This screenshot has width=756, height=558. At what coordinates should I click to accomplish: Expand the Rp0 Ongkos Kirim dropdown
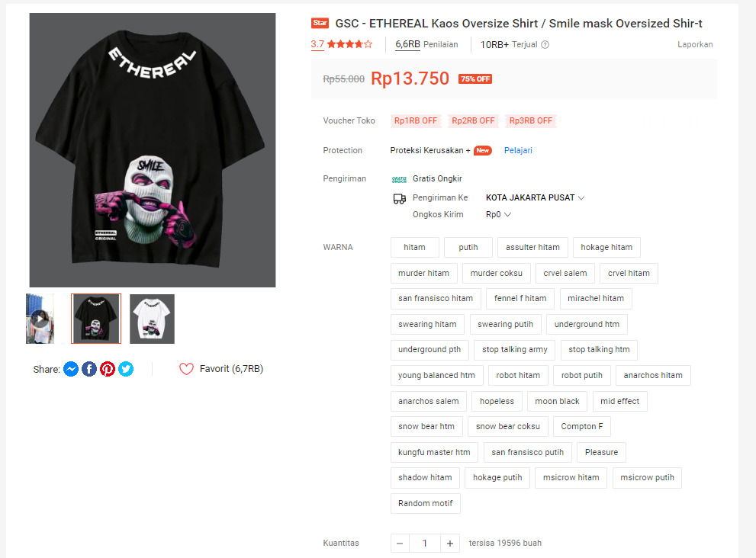tap(499, 214)
